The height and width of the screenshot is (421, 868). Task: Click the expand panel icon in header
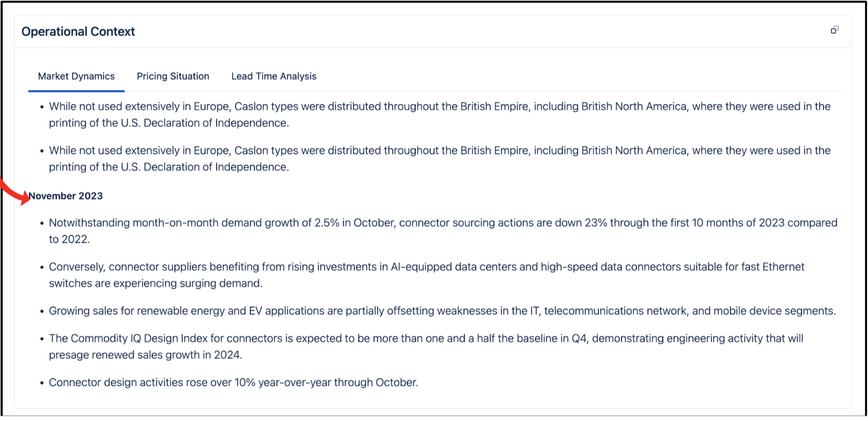tap(834, 30)
